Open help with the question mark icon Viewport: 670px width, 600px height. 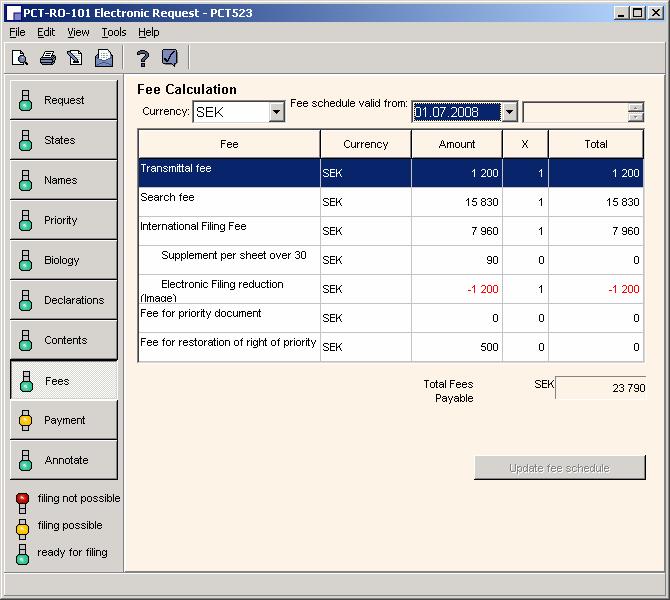click(143, 58)
